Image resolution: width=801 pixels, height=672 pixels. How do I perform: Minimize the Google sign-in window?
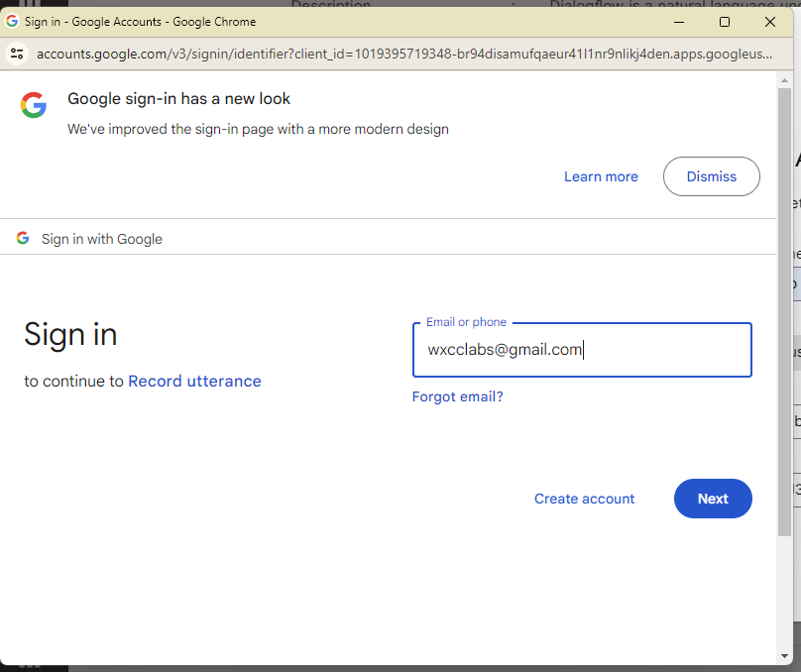[x=678, y=22]
